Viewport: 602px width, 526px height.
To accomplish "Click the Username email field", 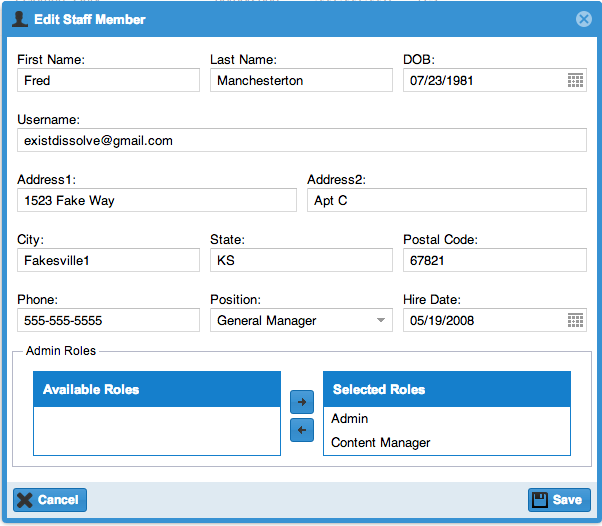I will pos(301,141).
